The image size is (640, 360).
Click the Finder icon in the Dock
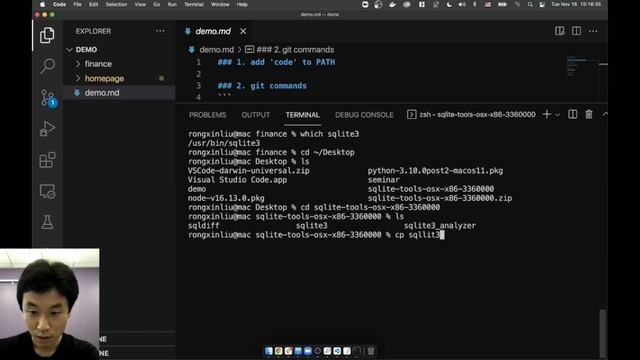point(269,351)
